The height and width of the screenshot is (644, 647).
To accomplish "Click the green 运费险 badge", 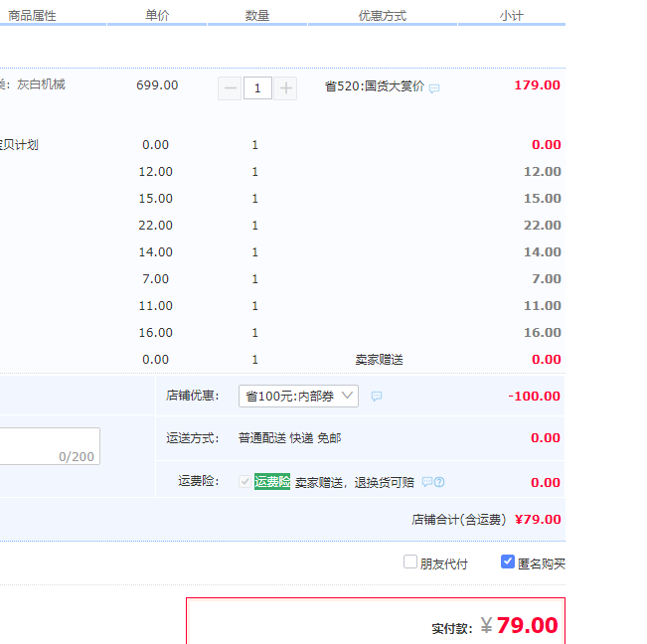I will [272, 481].
